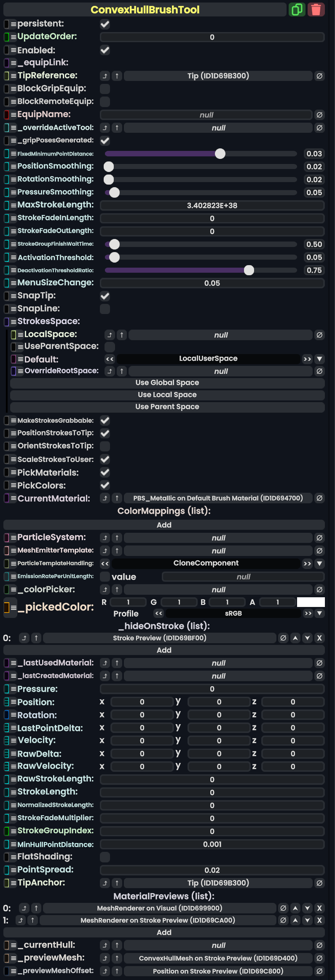Screen dimensions: 335x980
Task: Enable the FlatShading checkbox
Action: click(105, 856)
